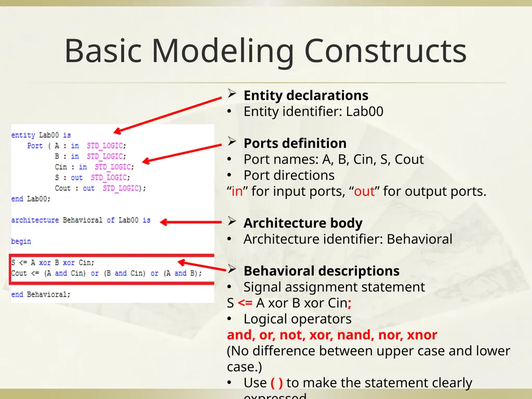The width and height of the screenshot is (532, 399).
Task: Select the "Behavioral descriptions" heading
Action: pos(321,271)
